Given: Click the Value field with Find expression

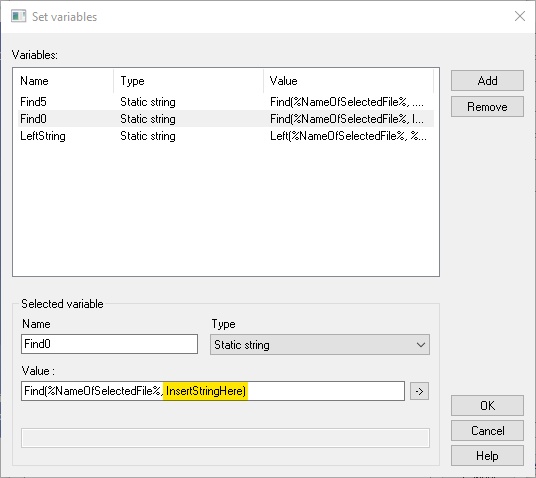Looking at the screenshot, I should 213,391.
